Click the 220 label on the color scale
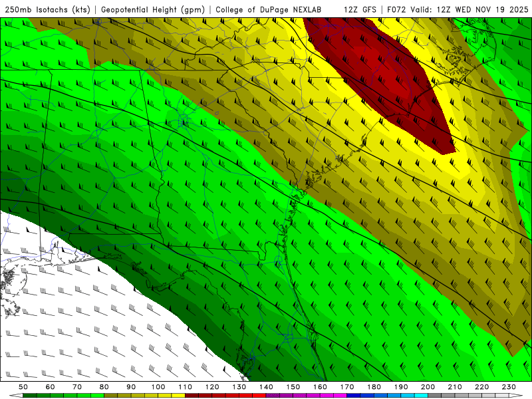532x399 pixels. tap(481, 387)
